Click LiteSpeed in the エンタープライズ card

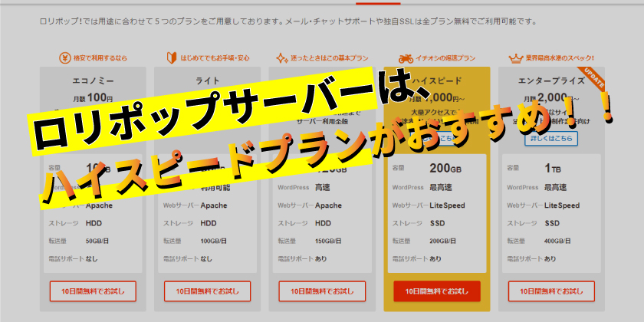coord(562,205)
